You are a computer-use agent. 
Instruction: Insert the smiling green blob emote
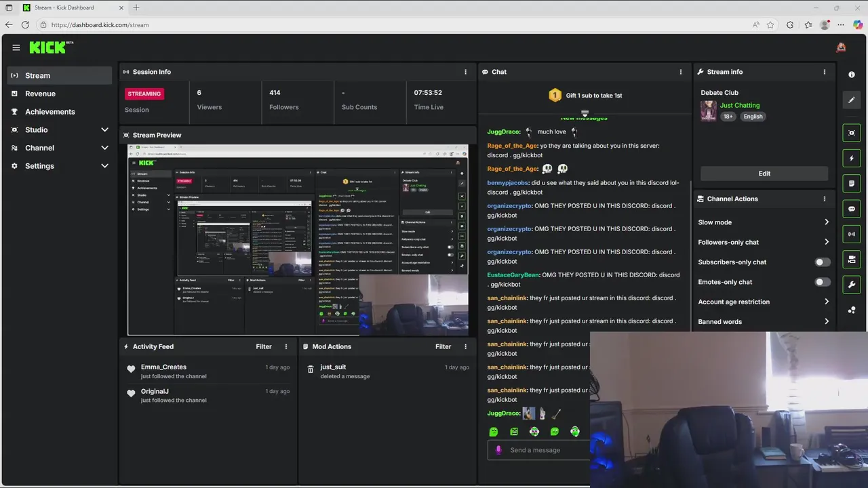[x=555, y=432]
